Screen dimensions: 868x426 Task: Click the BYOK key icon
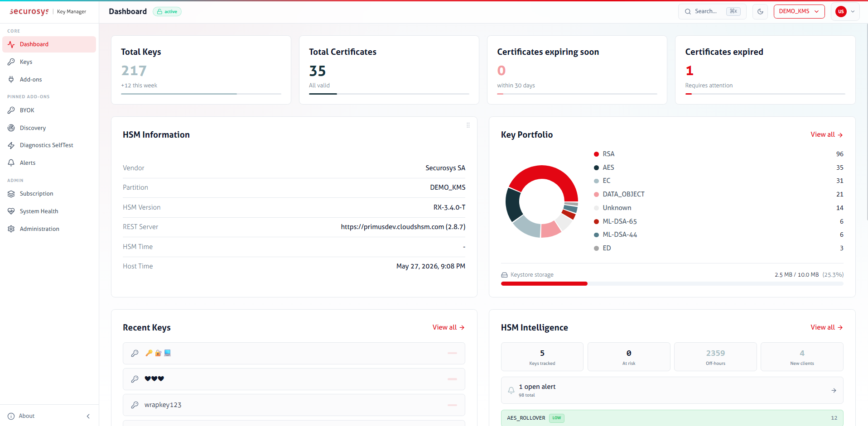[11, 110]
